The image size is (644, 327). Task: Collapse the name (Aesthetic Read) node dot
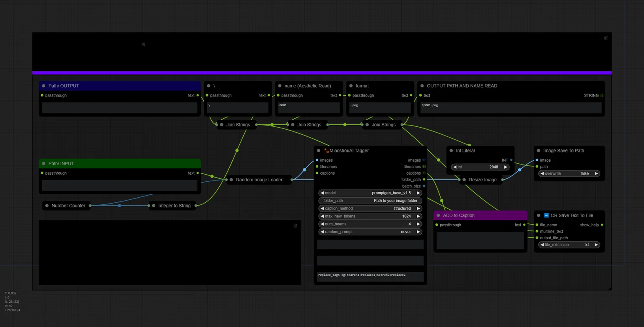[280, 86]
